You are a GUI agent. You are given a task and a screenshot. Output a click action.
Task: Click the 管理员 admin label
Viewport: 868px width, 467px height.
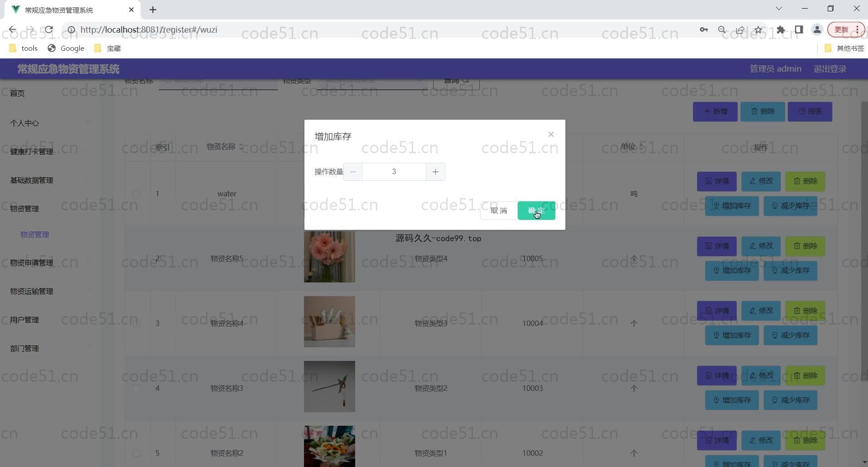pos(775,69)
